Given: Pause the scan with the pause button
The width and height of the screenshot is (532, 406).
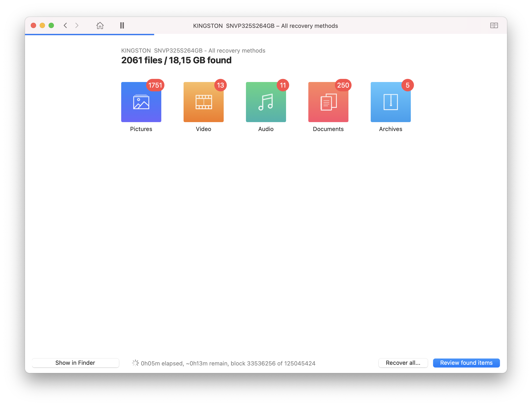Looking at the screenshot, I should [x=122, y=25].
